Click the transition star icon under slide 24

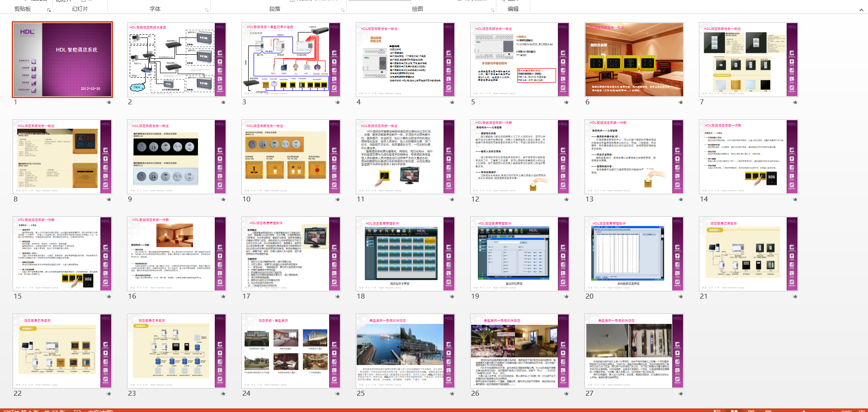tap(337, 394)
